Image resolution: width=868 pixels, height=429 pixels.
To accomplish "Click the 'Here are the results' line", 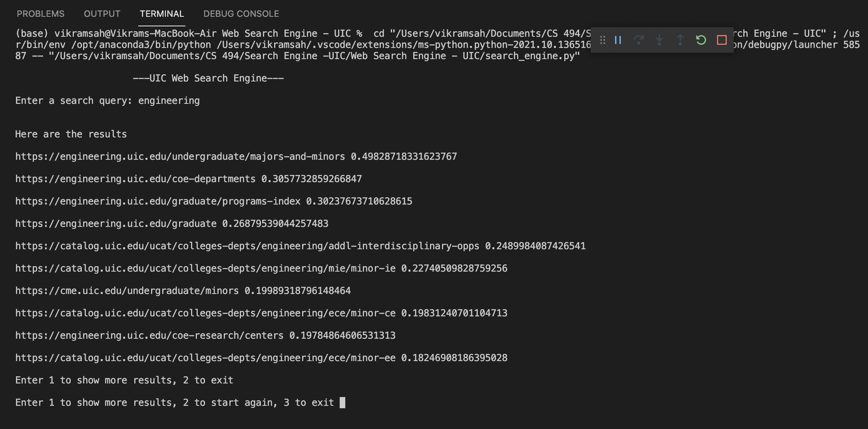I will click(71, 134).
